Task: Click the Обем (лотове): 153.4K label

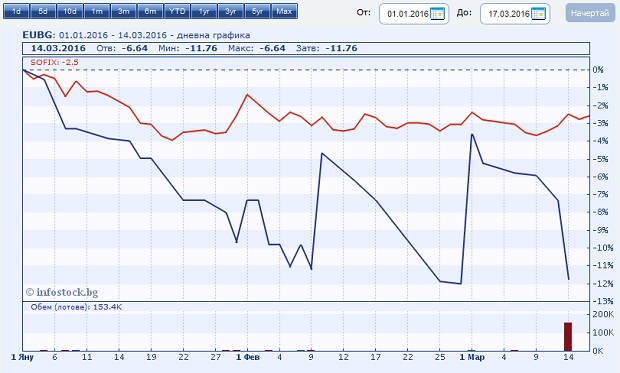Action: pyautogui.click(x=76, y=307)
